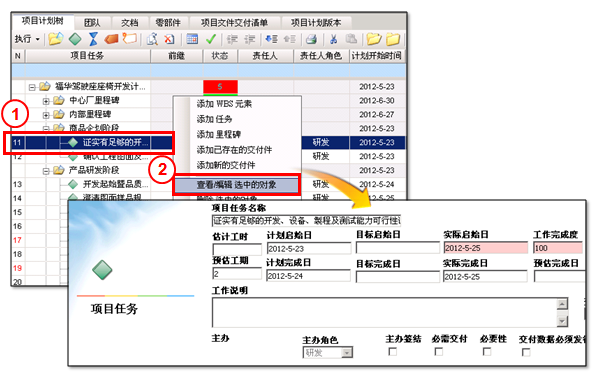Click the orange tag toolbar icon
The image size is (595, 382).
(111, 39)
